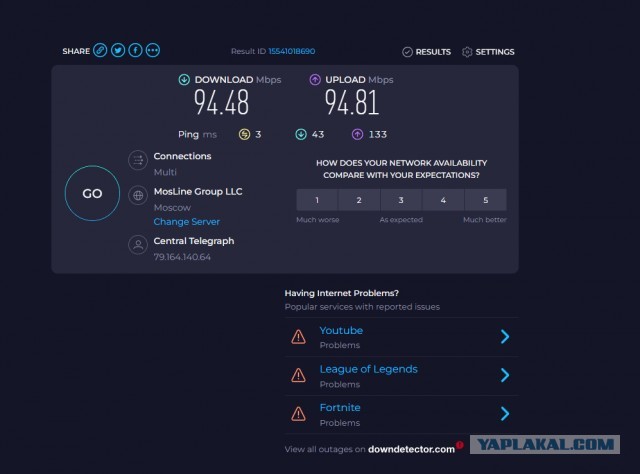Click the Central Telegraph provider name

click(x=194, y=241)
